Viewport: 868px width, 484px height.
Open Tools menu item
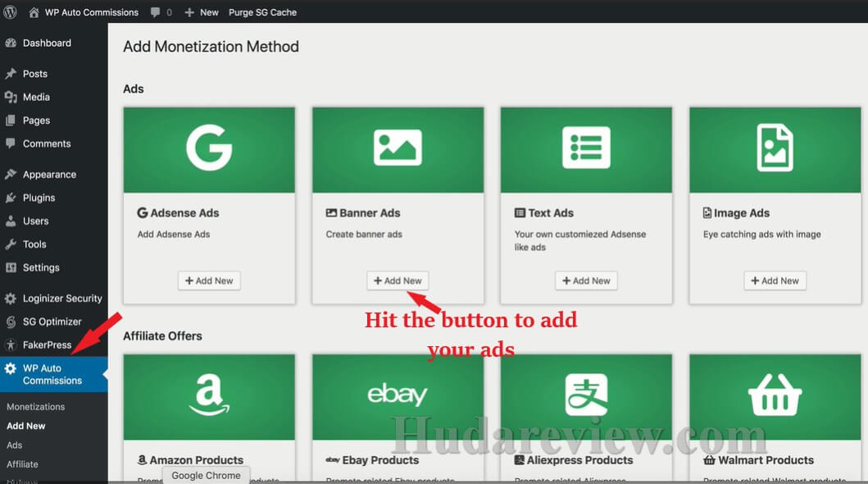pyautogui.click(x=54, y=244)
